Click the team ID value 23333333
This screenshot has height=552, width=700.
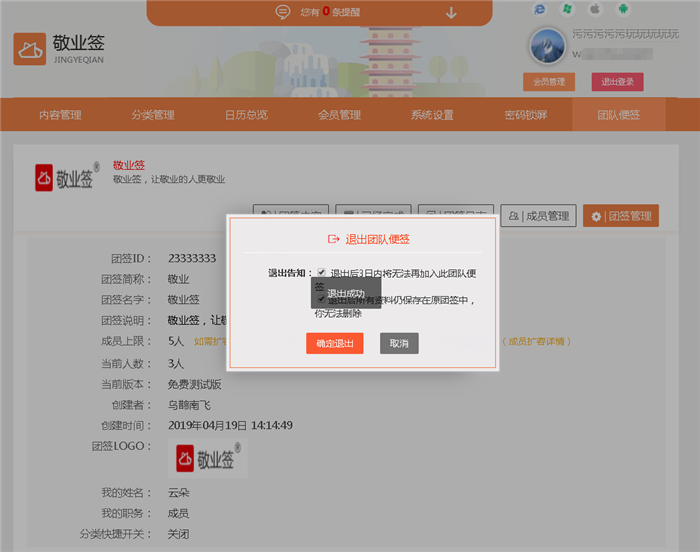[192, 258]
